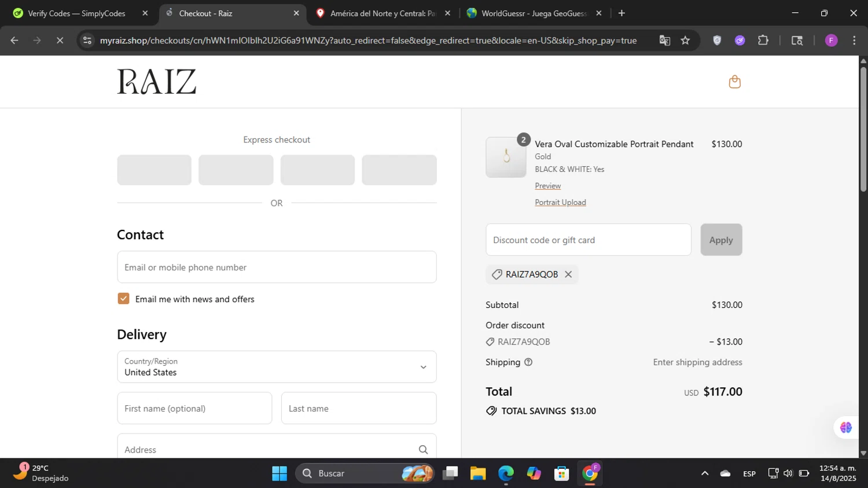Click the Address input field
868x488 pixels.
point(277,446)
